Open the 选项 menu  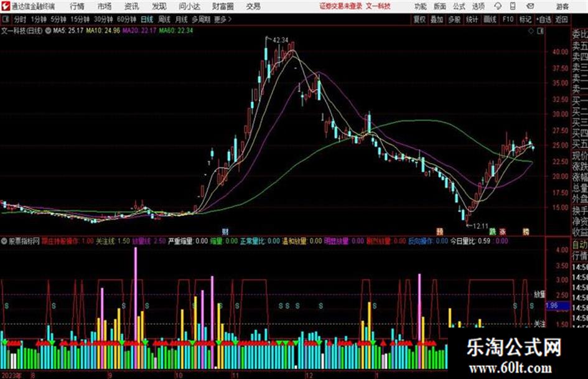tap(478, 6)
